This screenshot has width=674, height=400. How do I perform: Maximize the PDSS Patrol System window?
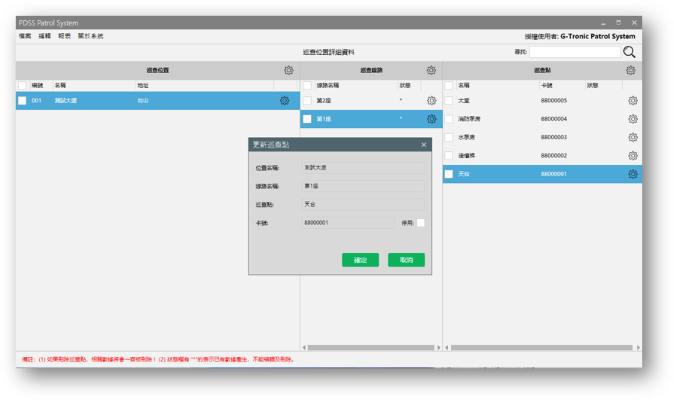point(619,23)
